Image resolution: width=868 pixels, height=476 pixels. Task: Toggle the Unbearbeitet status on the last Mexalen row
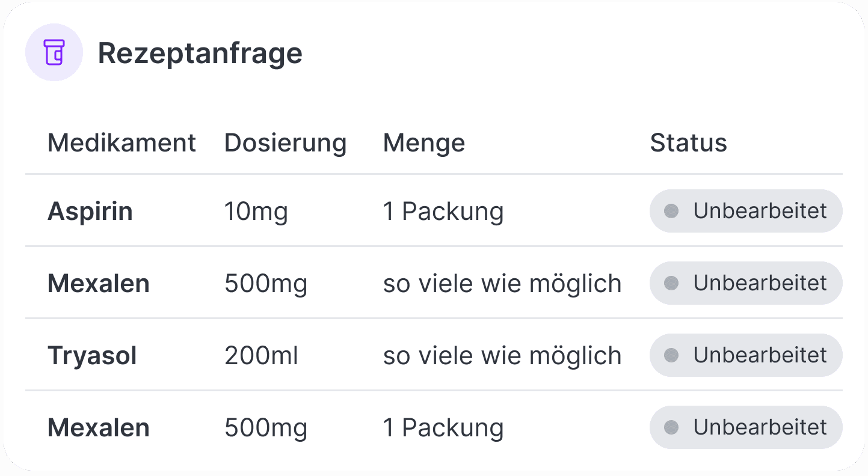point(745,427)
